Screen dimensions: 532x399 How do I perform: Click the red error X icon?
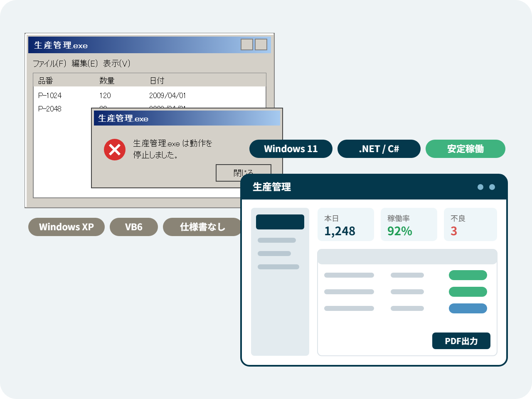click(x=115, y=150)
